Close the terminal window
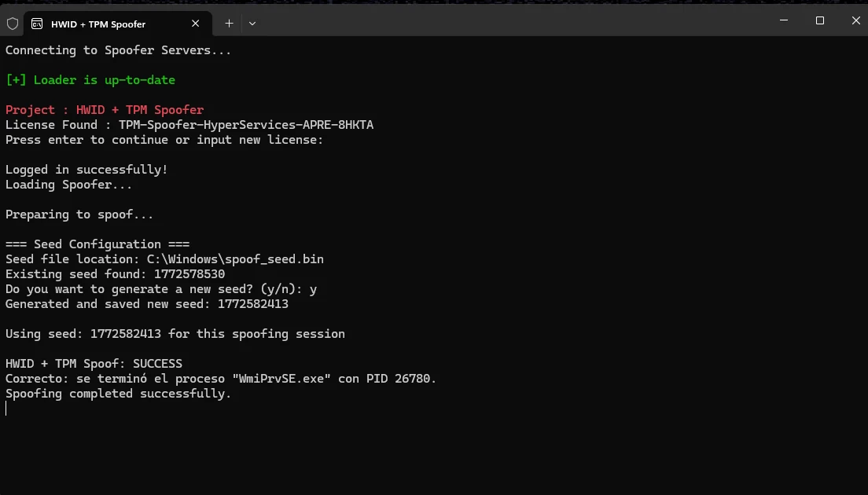This screenshot has height=495, width=868. tap(855, 20)
